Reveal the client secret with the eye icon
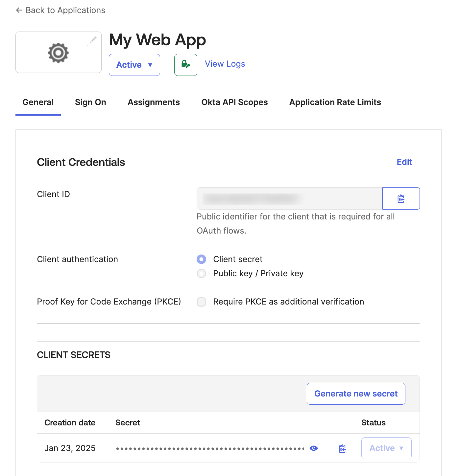459x476 pixels. click(314, 448)
